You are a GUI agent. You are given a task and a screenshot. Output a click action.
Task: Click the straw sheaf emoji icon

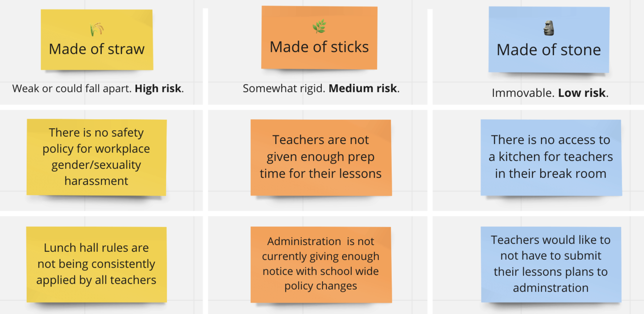(x=97, y=29)
